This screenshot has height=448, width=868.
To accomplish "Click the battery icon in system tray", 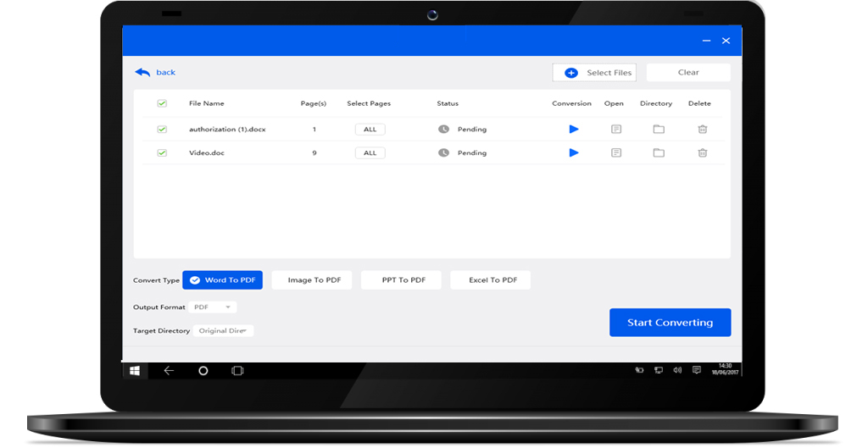I will click(639, 370).
